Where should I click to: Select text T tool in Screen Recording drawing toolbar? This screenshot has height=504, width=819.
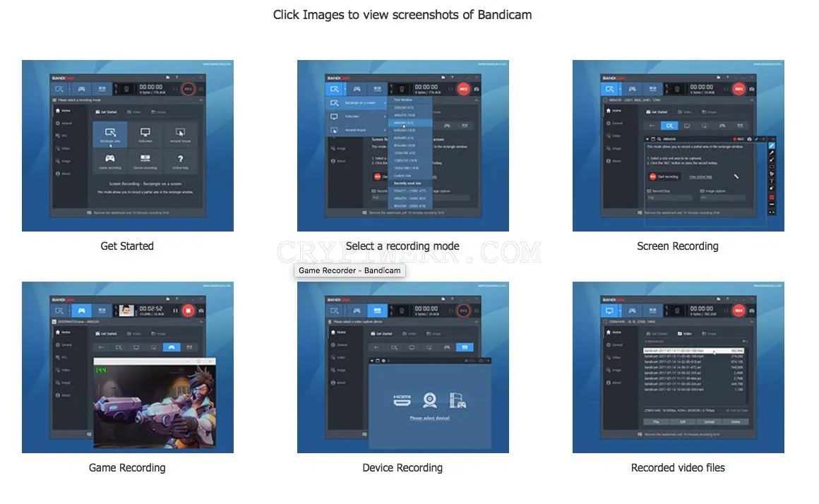772,181
